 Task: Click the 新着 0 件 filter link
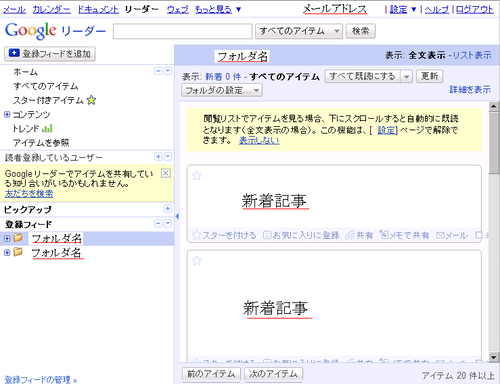click(223, 77)
